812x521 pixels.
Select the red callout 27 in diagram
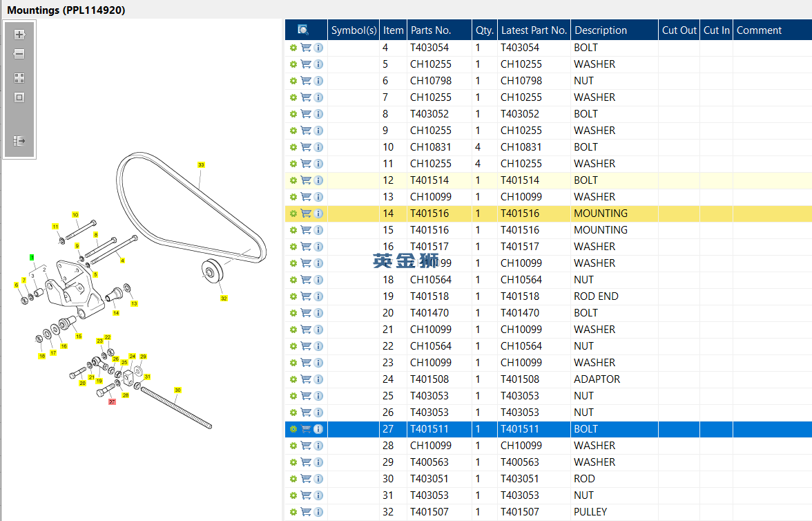(112, 401)
